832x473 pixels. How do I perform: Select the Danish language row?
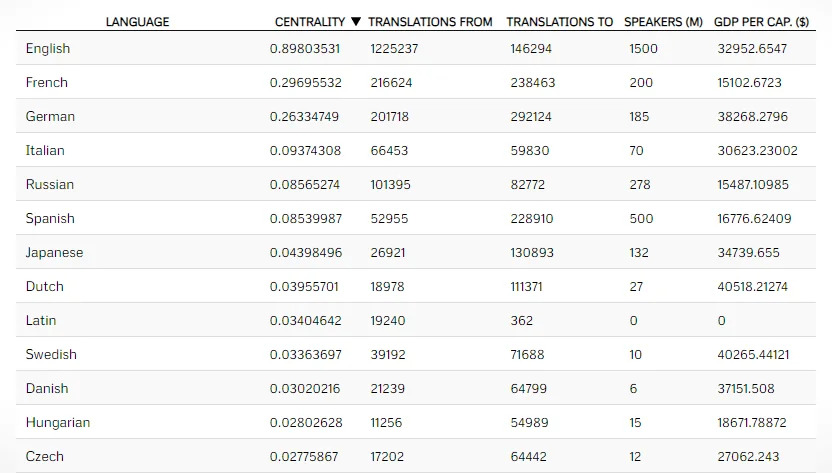coord(48,389)
